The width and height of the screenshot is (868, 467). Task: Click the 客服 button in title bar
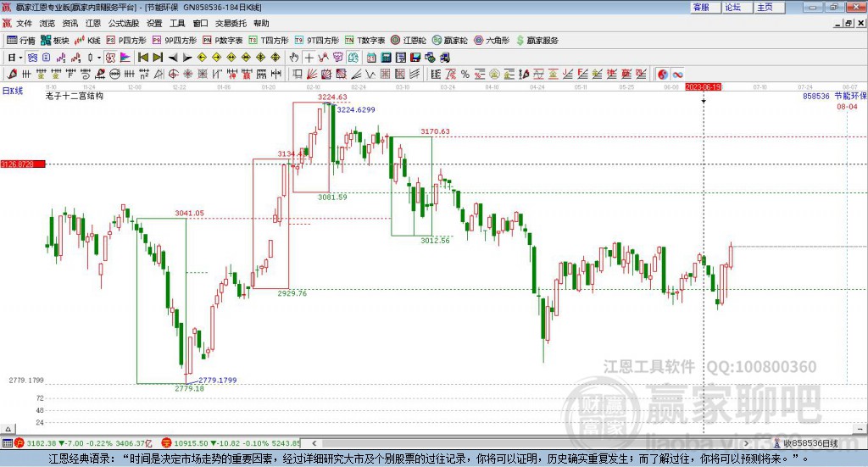(x=704, y=7)
